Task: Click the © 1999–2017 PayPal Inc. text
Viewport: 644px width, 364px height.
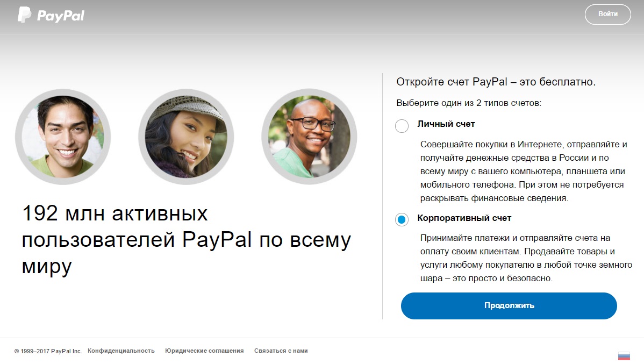Action: [x=48, y=351]
